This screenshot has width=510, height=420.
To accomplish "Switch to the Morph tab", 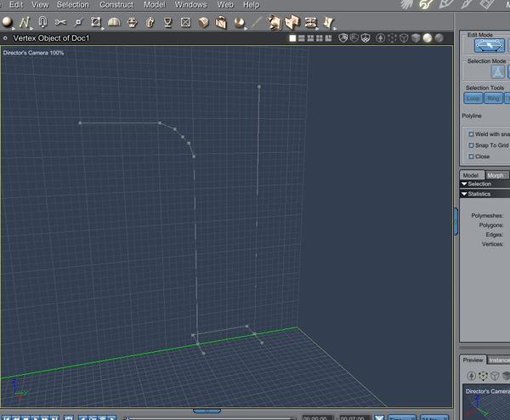I will [x=496, y=175].
